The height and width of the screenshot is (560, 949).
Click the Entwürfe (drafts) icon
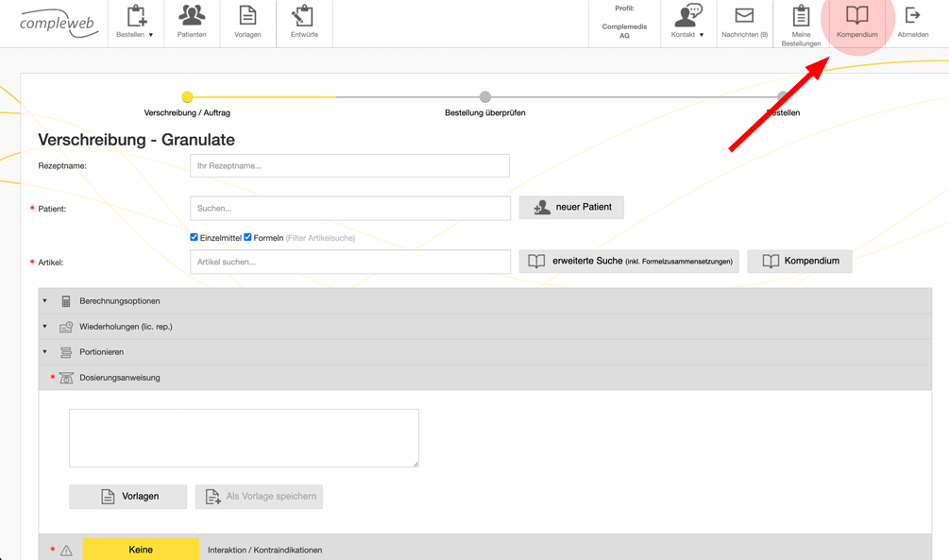pyautogui.click(x=304, y=21)
